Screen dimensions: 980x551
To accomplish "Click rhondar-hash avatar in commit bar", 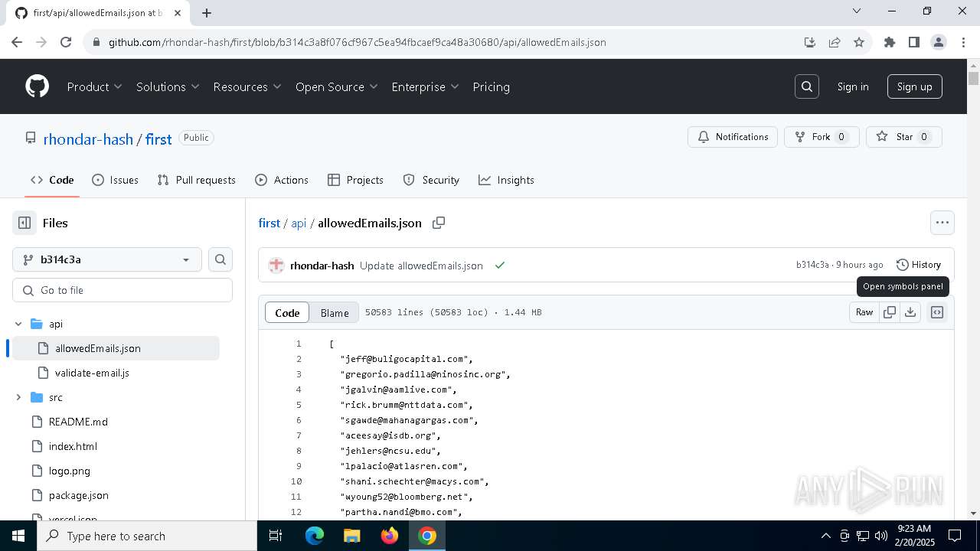I will 276,266.
